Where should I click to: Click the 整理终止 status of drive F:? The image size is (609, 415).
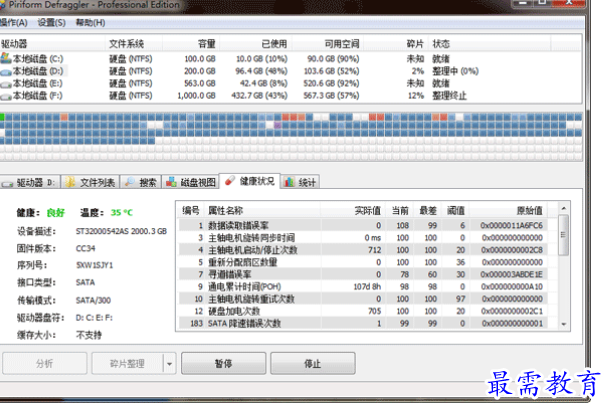point(449,96)
